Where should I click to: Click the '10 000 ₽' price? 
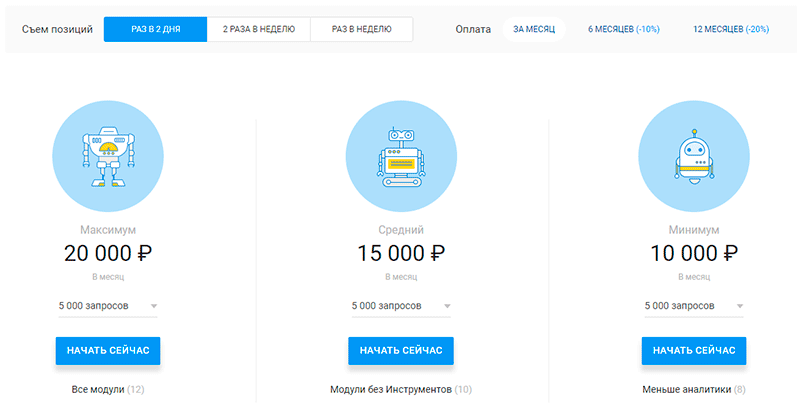694,253
